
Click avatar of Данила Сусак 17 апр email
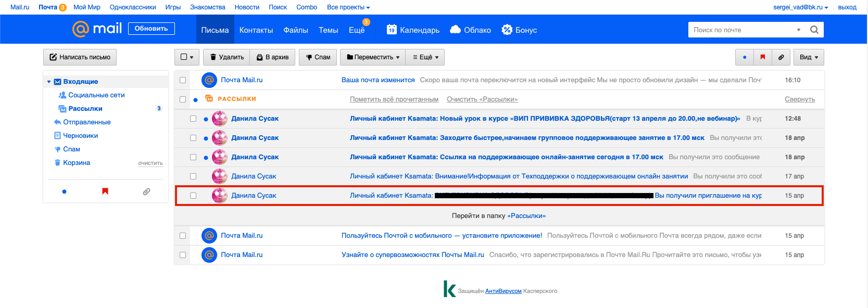click(x=220, y=176)
